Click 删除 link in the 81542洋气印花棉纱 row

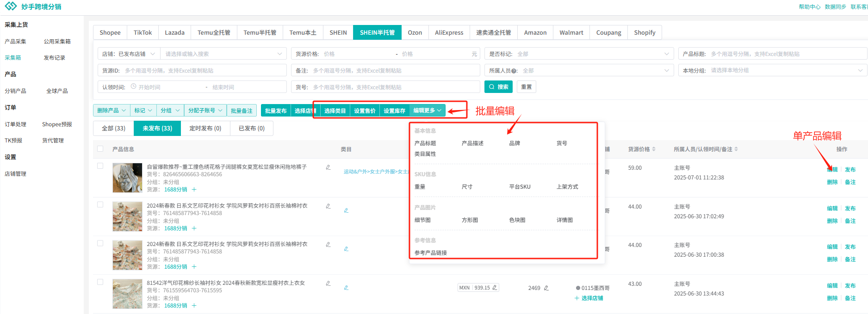[832, 298]
